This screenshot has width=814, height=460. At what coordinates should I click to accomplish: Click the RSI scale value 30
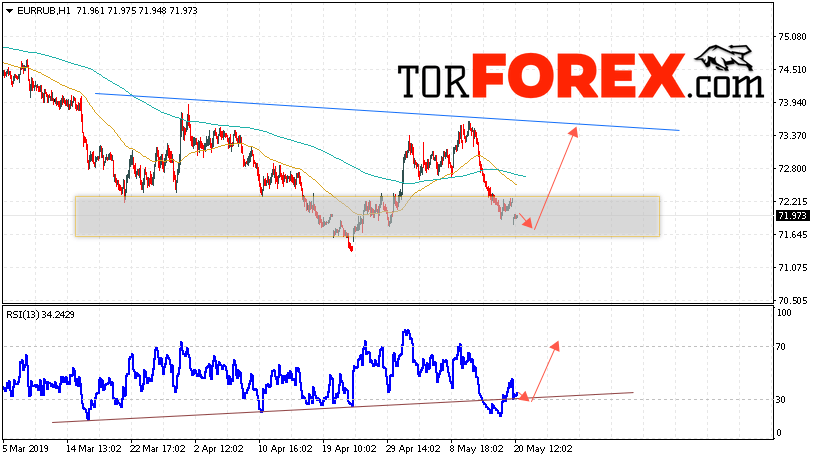[781, 400]
